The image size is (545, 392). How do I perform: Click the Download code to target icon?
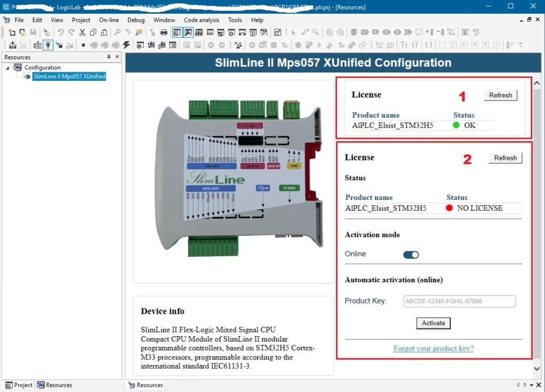[x=59, y=45]
